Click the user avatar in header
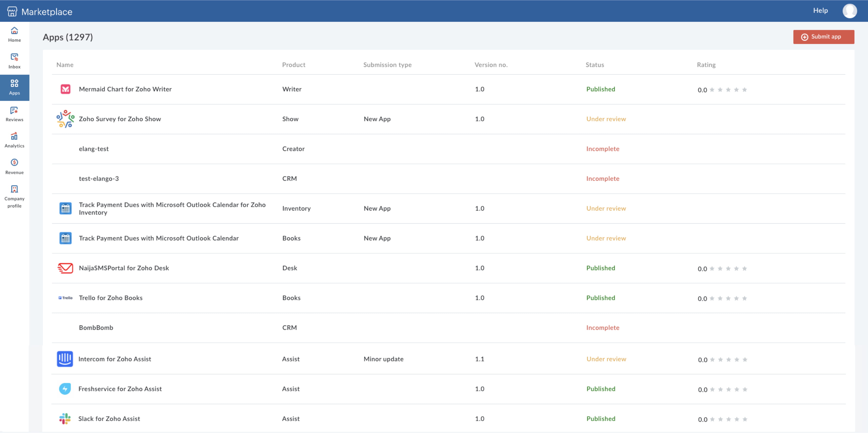Screen dimensions: 868x433 [x=849, y=11]
